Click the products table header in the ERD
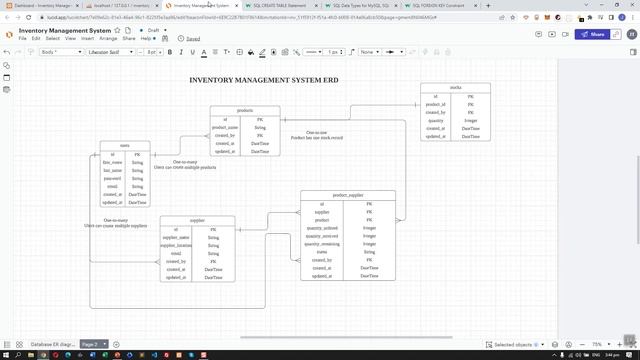Image resolution: width=640 pixels, height=360 pixels. (245, 111)
